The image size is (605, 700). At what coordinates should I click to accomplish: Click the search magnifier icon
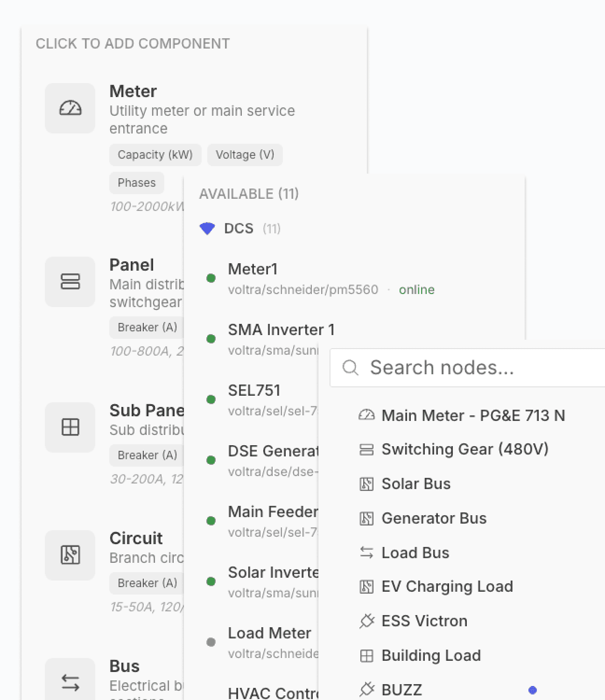350,368
